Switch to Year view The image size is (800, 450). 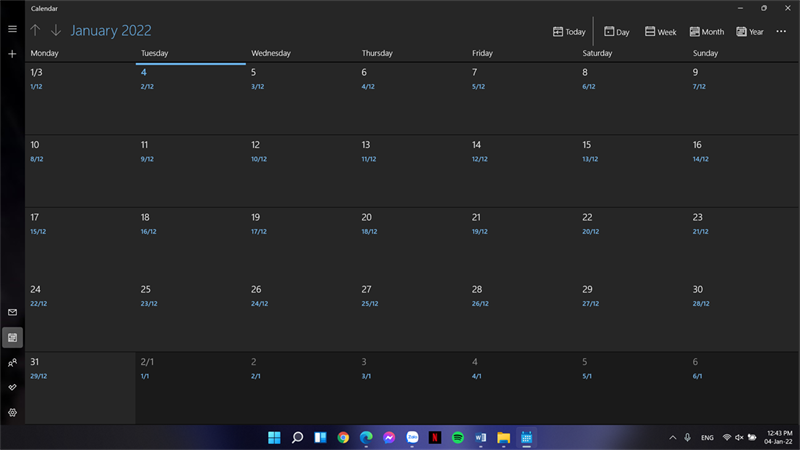coord(749,32)
